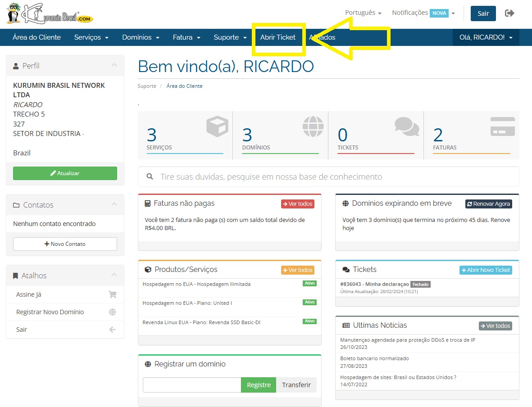Expand the Olá, RICARDO! user menu

pyautogui.click(x=486, y=37)
